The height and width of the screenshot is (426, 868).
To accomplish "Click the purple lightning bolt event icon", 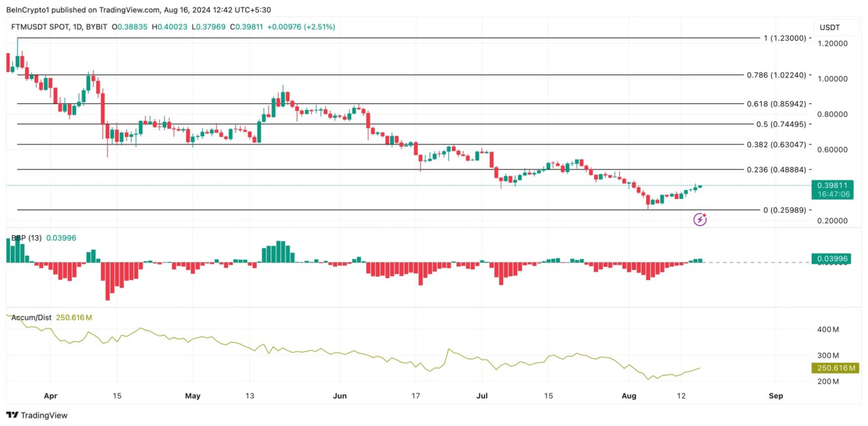I will pyautogui.click(x=700, y=219).
